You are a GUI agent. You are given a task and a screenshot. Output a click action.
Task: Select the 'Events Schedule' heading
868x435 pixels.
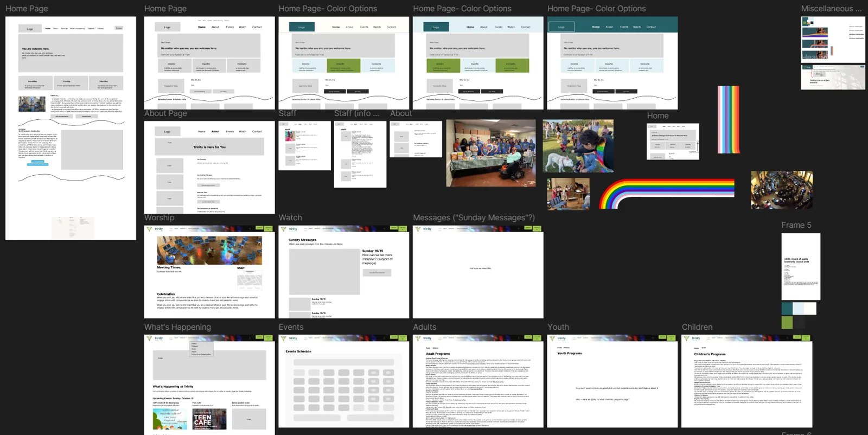point(298,351)
